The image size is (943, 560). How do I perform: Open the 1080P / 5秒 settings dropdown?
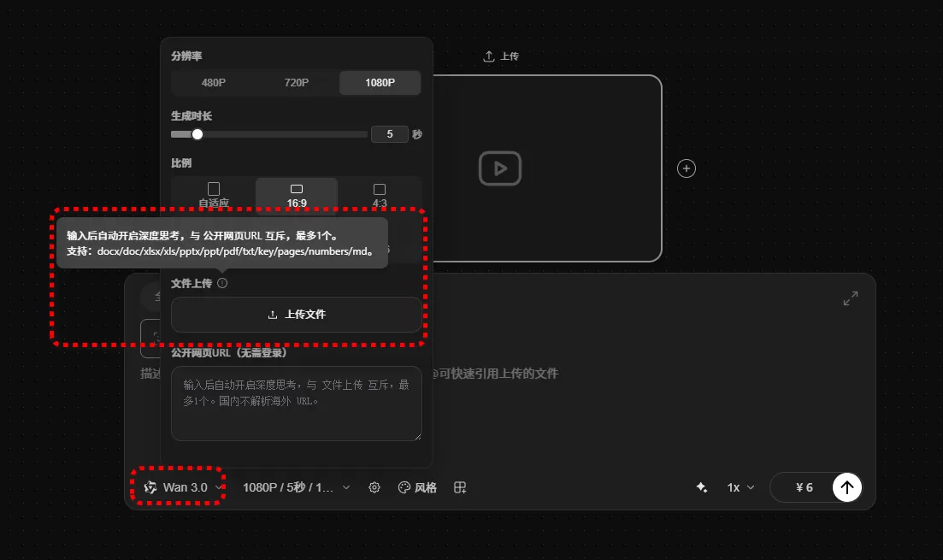coord(296,487)
